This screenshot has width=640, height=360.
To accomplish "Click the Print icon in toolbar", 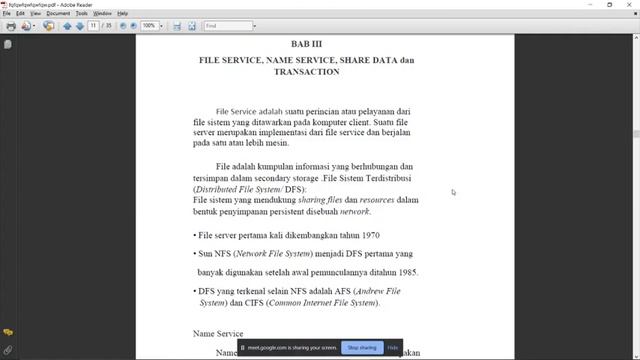I will [x=11, y=26].
